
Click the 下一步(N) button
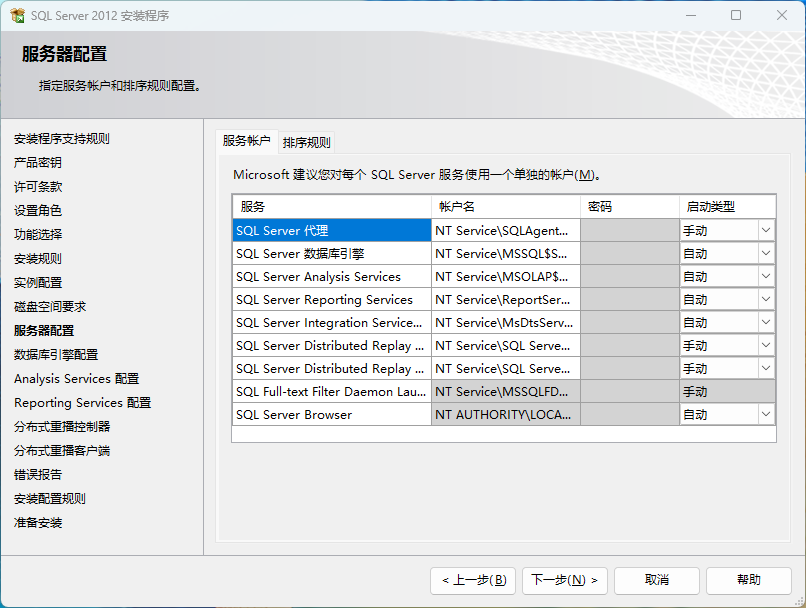pos(564,580)
